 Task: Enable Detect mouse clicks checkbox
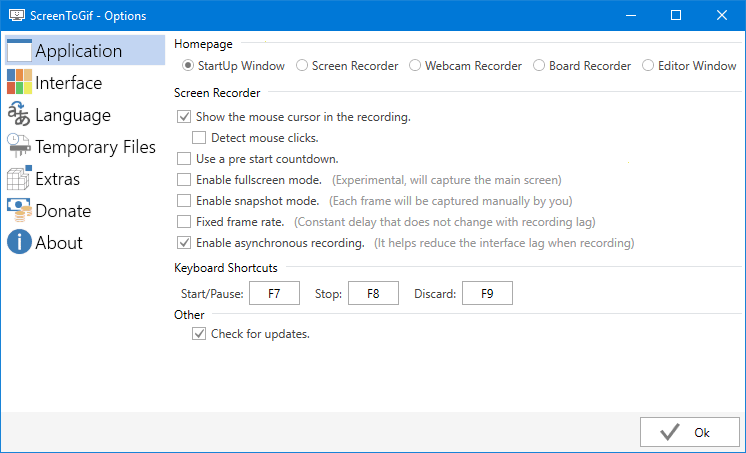pyautogui.click(x=199, y=138)
